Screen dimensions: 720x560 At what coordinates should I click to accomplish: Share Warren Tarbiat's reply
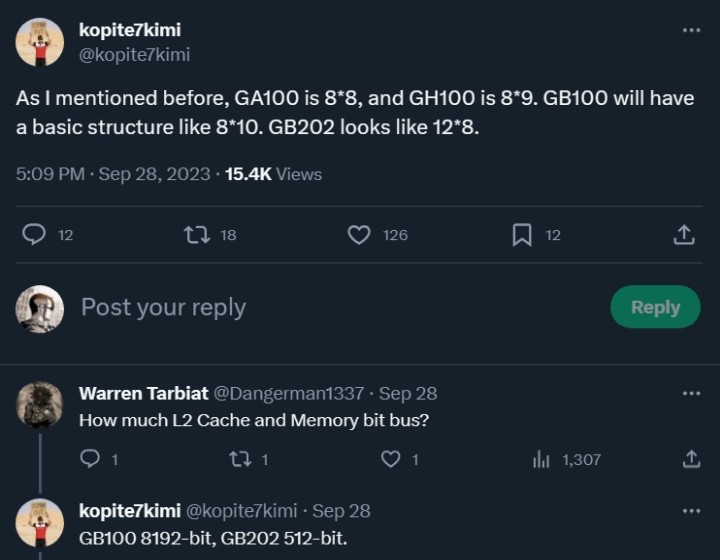(x=691, y=459)
